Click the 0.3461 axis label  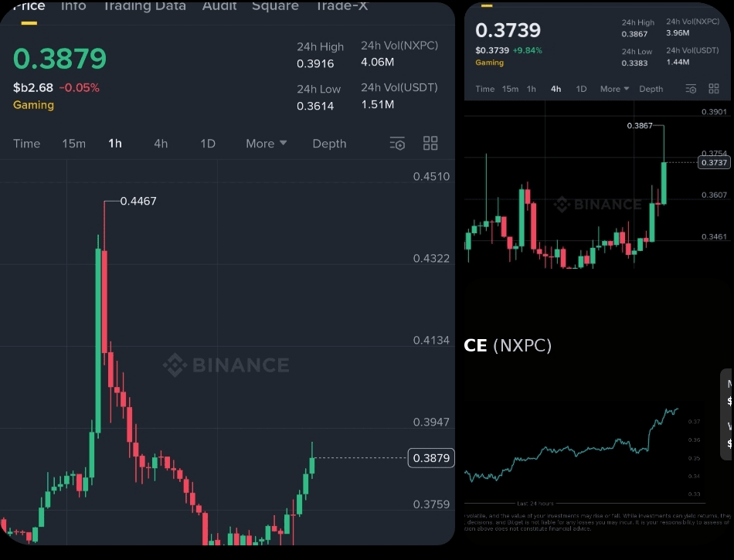pyautogui.click(x=715, y=236)
